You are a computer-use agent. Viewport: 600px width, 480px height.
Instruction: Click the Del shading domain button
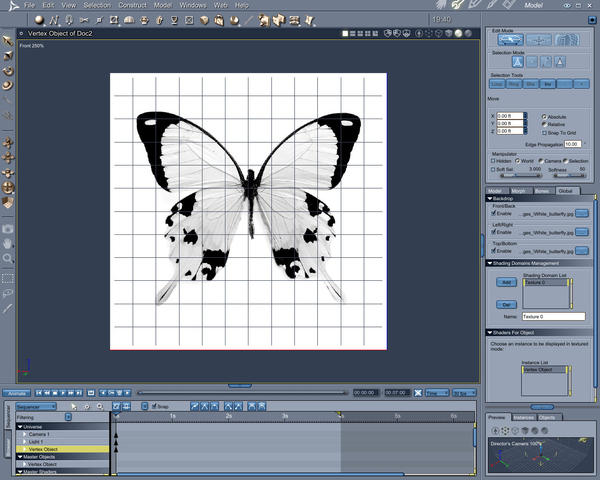point(506,305)
